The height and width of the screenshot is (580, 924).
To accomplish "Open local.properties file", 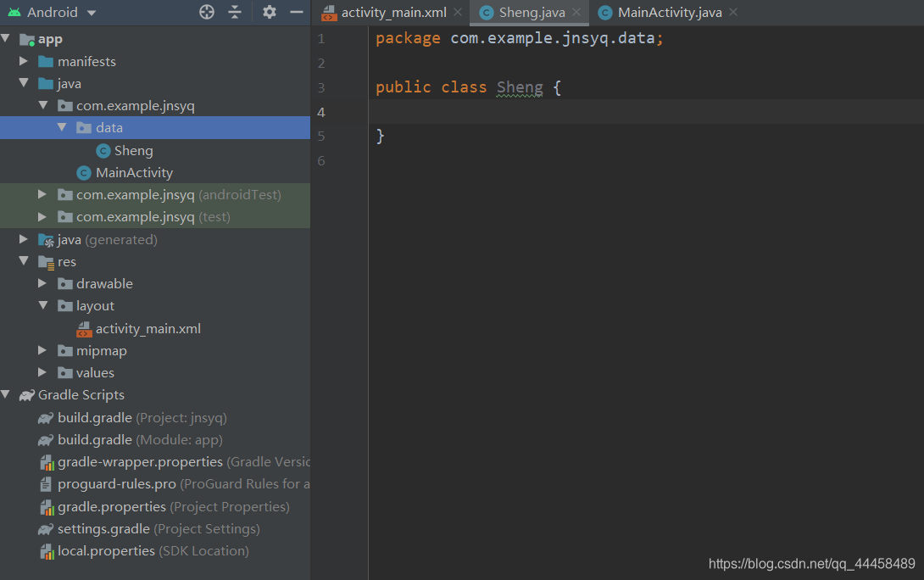I will pos(153,551).
